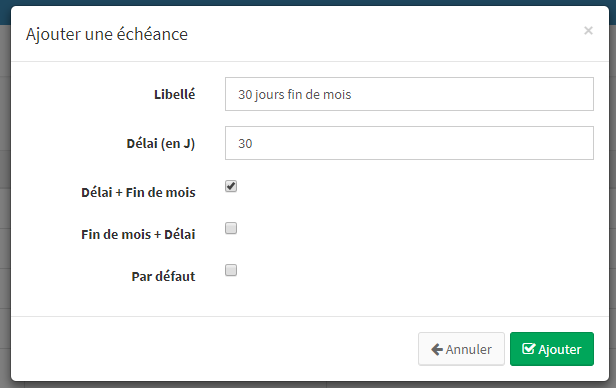Screen dimensions: 616x388
Task: Click the Fin de mois + Délai label
Action: pos(138,234)
